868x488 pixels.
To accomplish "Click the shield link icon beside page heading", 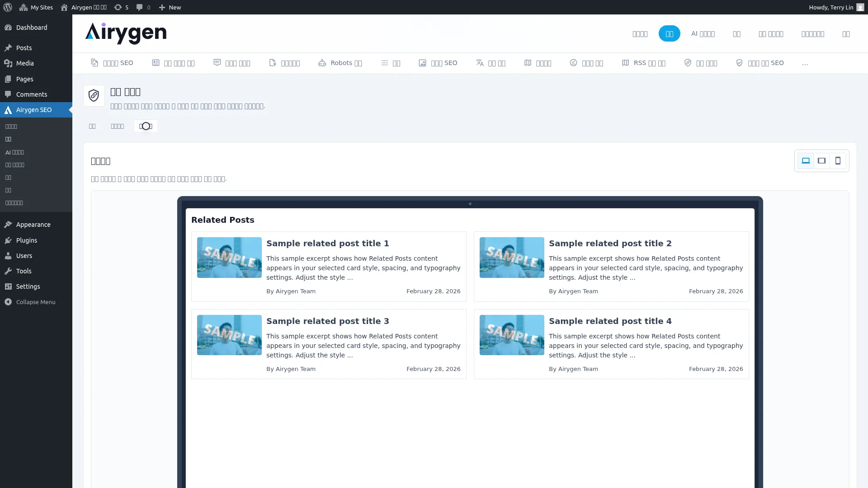I will pyautogui.click(x=94, y=96).
